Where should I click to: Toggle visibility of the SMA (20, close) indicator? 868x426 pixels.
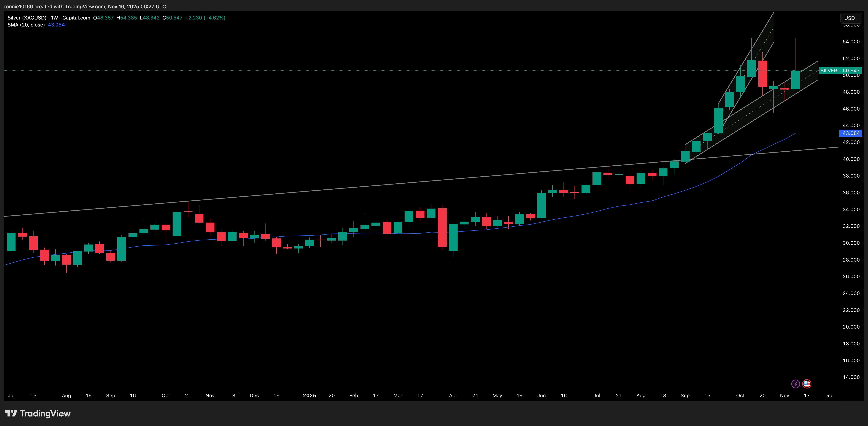coord(26,25)
